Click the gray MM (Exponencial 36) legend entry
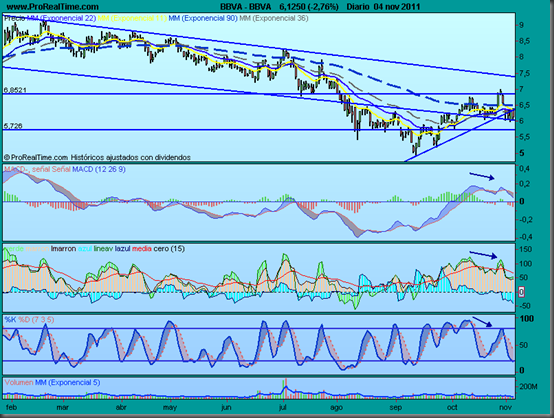The image size is (554, 418). (274, 18)
